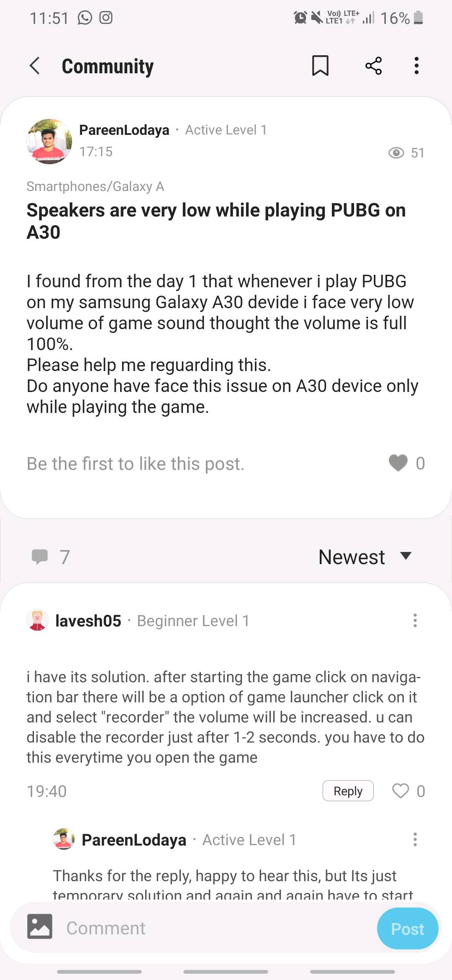Bookmark this community post
Image resolution: width=452 pixels, height=980 pixels.
pyautogui.click(x=320, y=66)
